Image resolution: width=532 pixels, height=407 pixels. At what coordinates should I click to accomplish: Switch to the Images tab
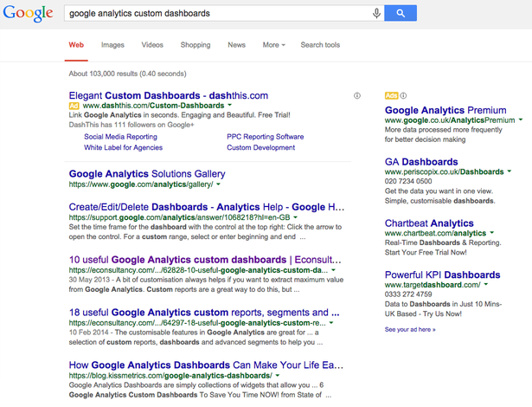coord(112,45)
